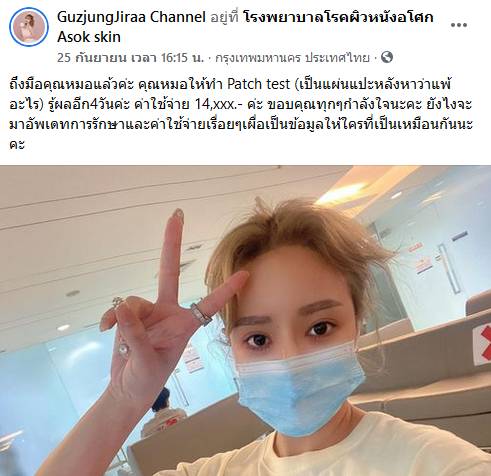Click the Asok skin text in header

point(89,37)
